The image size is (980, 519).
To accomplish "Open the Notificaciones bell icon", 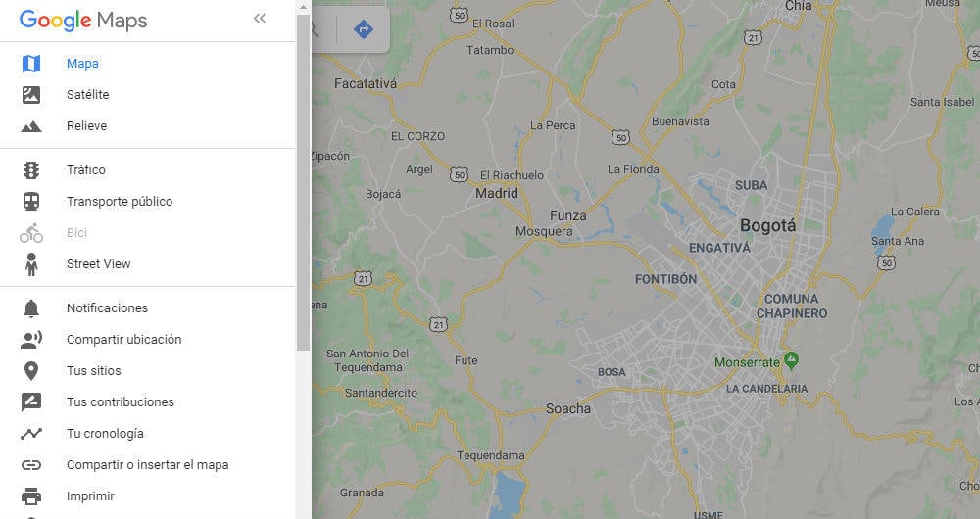I will pos(30,307).
